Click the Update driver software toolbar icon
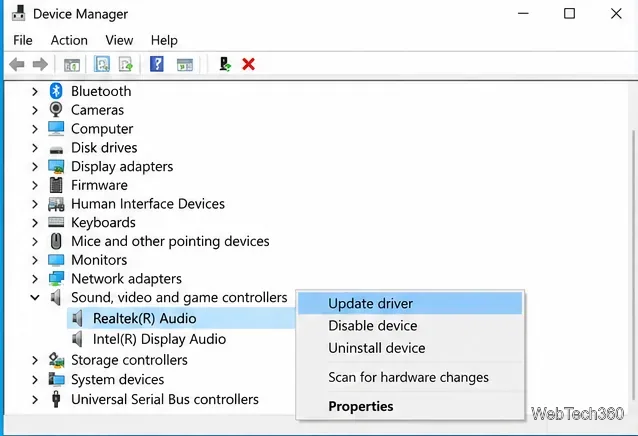Screen dimensions: 638x436 pos(126,64)
